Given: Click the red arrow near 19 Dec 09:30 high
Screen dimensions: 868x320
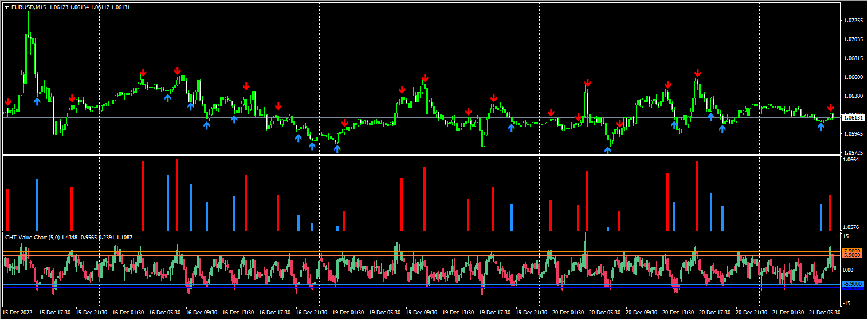Looking at the screenshot, I should click(425, 78).
